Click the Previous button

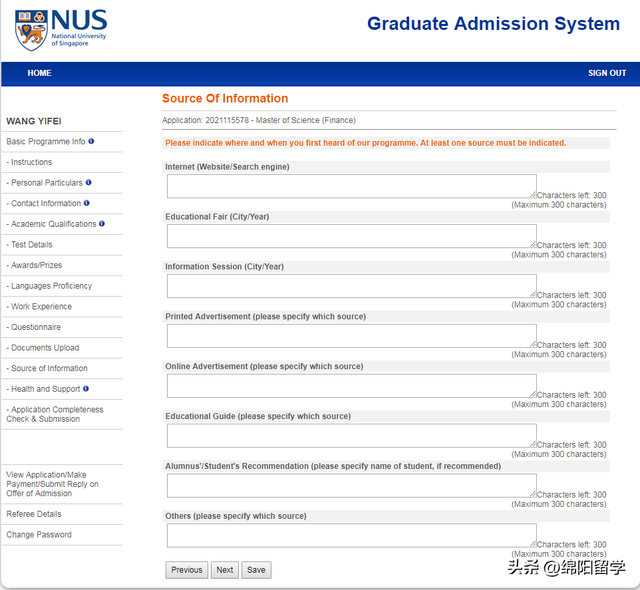pos(187,570)
